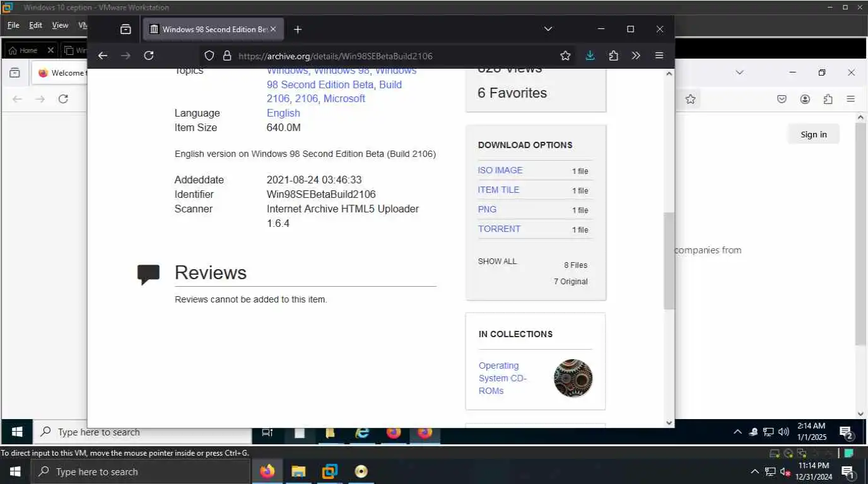The height and width of the screenshot is (484, 868).
Task: Reload page in the background VM Firefox window
Action: [x=63, y=99]
